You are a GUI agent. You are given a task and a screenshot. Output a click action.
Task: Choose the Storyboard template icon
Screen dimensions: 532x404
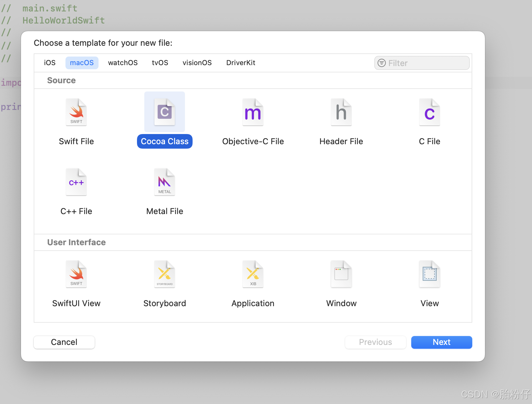(165, 274)
